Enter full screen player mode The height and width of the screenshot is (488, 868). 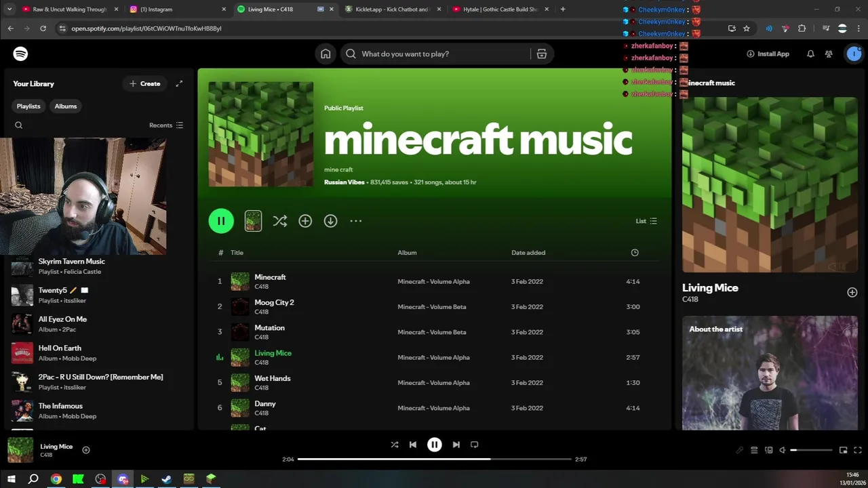pos(858,450)
